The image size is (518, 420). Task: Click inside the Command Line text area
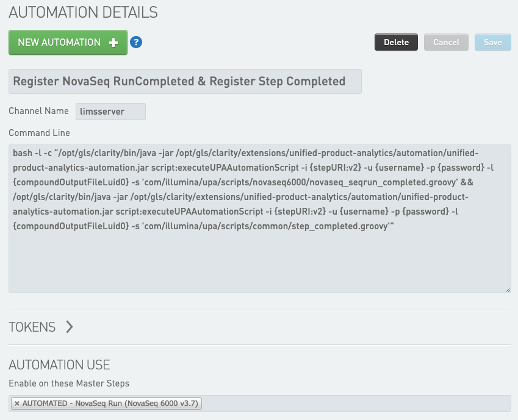point(259,256)
